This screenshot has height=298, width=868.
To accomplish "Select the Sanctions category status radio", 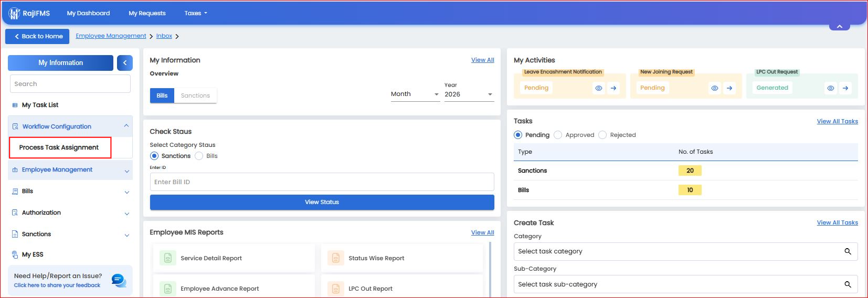I will (154, 156).
